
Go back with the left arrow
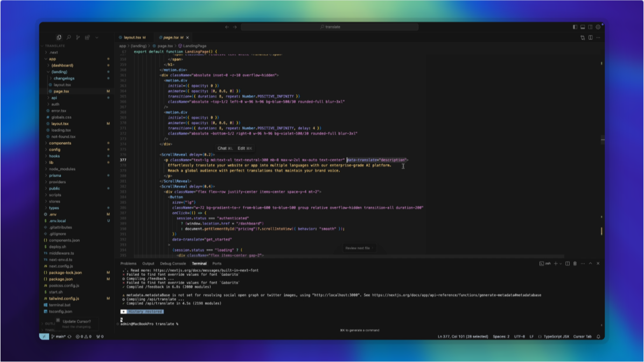tap(227, 27)
